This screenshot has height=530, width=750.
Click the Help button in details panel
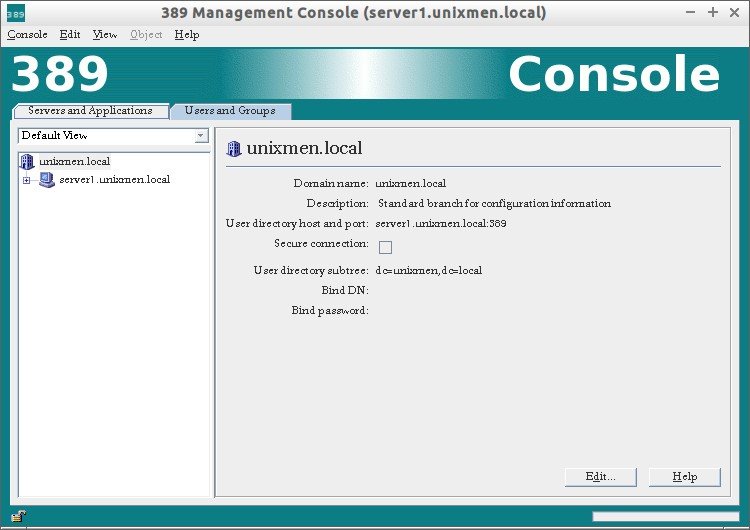(684, 477)
